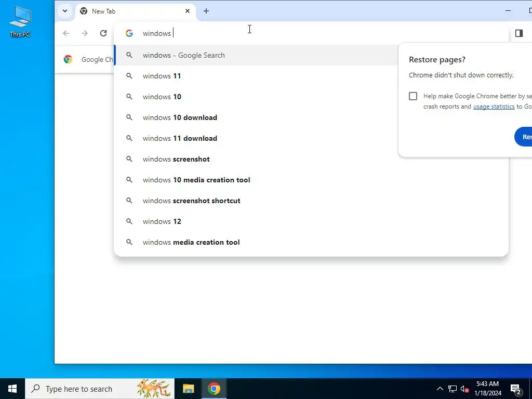Image resolution: width=532 pixels, height=399 pixels.
Task: Click the muted volume tray icon
Action: [x=464, y=389]
